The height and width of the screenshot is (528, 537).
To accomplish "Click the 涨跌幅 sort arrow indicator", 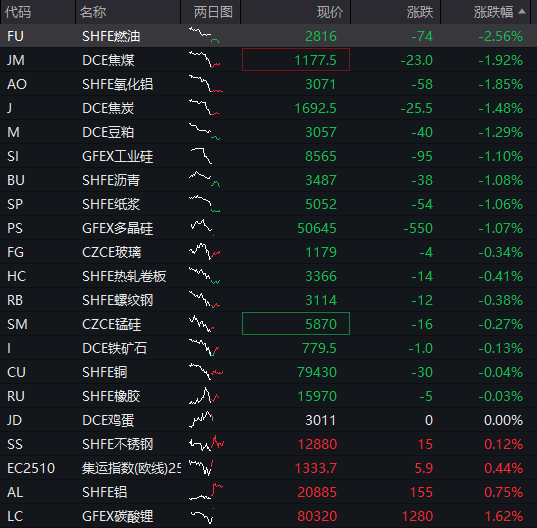I will pos(522,12).
